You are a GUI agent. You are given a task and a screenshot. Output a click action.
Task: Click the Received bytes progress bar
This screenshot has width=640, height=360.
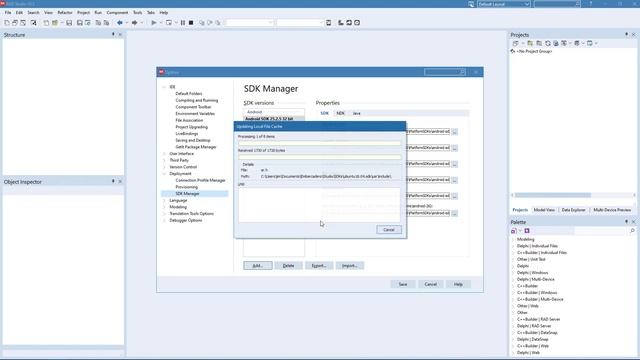point(320,157)
